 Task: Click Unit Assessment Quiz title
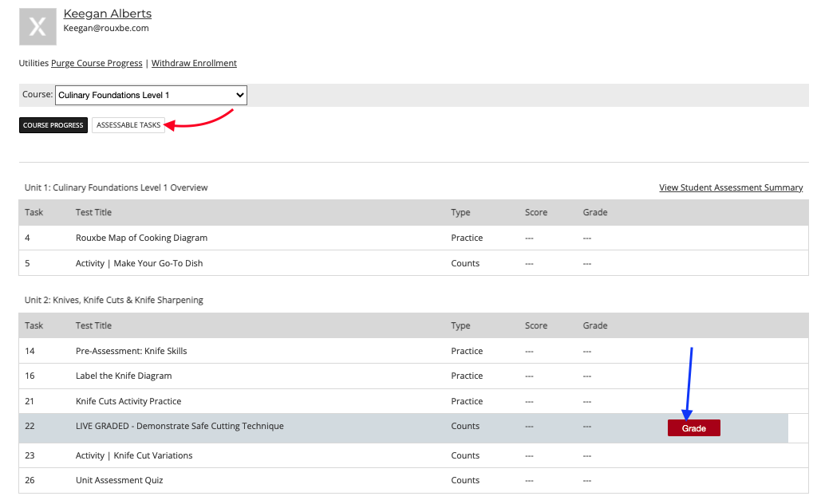(x=120, y=481)
